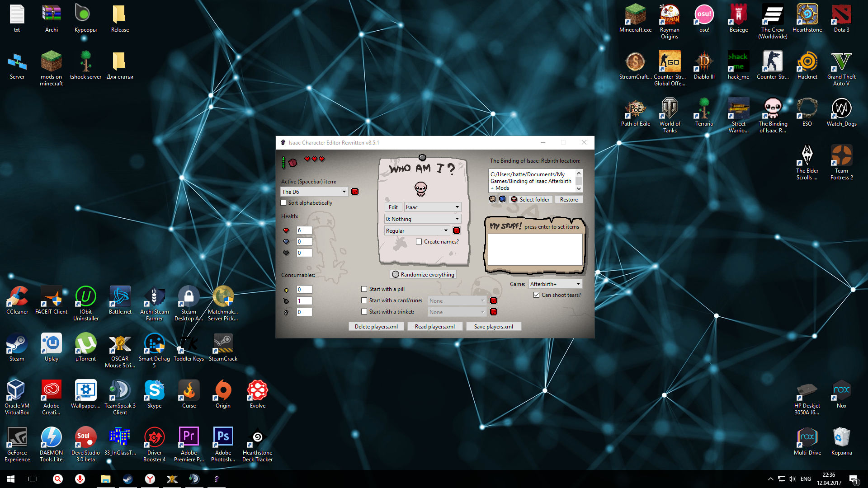868x488 pixels.
Task: Click the red dice beside the card/rune dropdown
Action: click(494, 300)
